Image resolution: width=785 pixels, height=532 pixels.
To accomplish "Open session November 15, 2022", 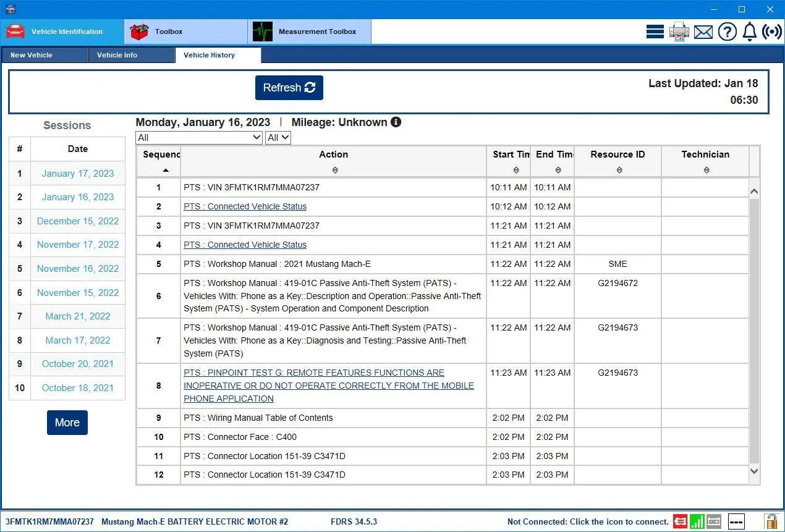I will (78, 293).
